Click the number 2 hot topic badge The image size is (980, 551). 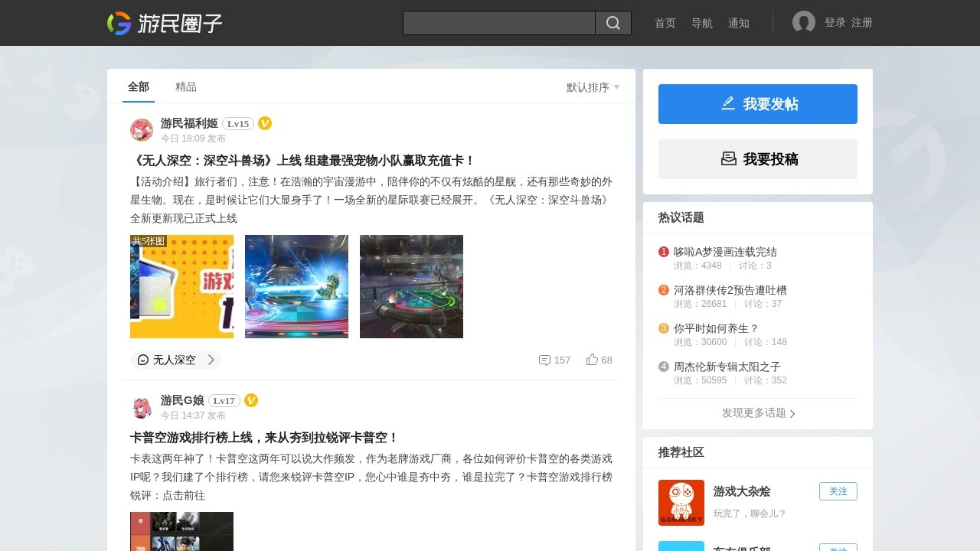click(x=664, y=290)
